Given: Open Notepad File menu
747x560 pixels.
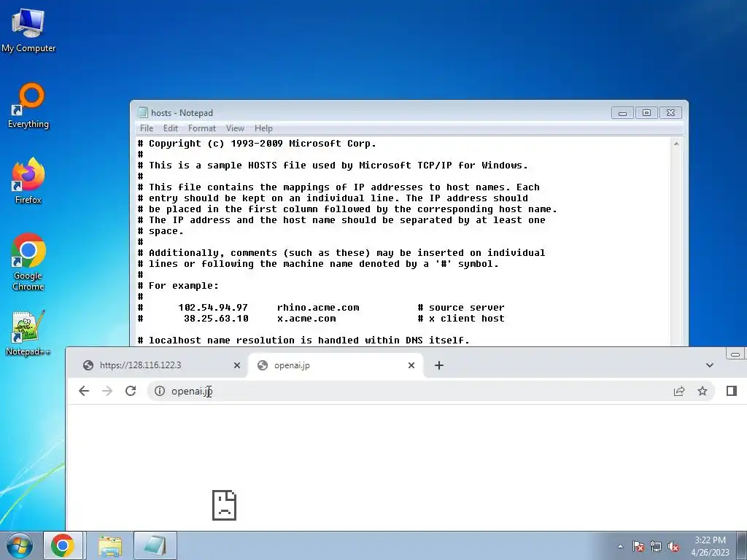Looking at the screenshot, I should coord(147,128).
